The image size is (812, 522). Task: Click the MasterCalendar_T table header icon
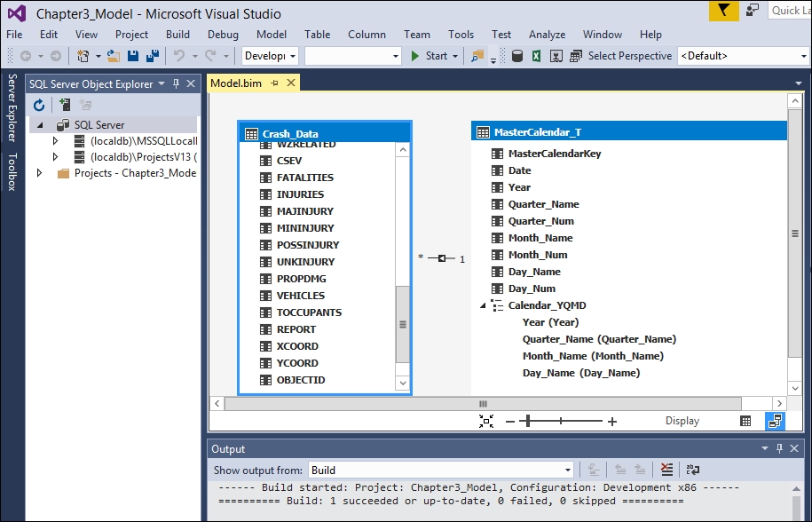coord(483,132)
